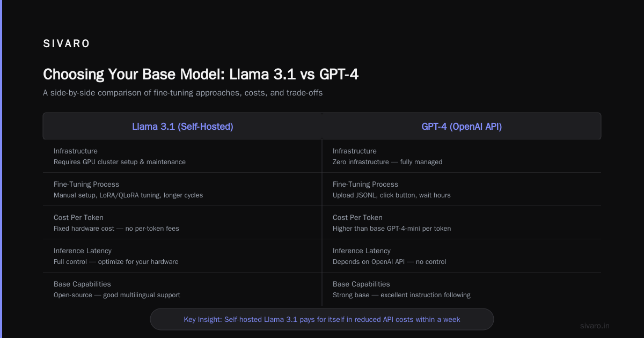Click 'Manual setup, LoRA/QLoRA tuning, longer cycles'

[x=128, y=195]
